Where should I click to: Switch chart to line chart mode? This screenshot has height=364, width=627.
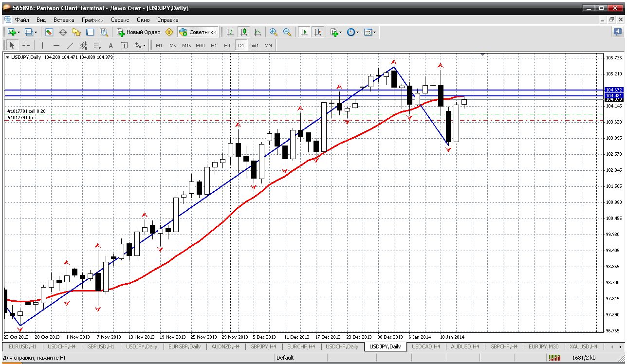(258, 32)
